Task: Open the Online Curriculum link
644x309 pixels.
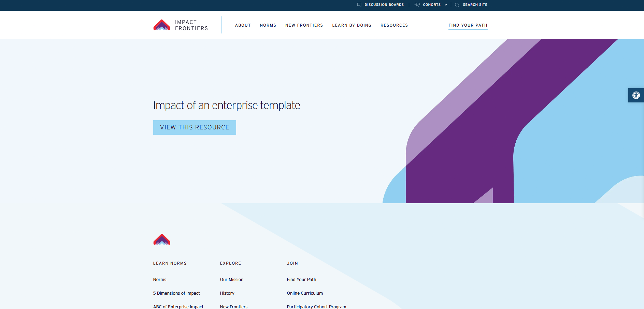Action: (x=305, y=293)
